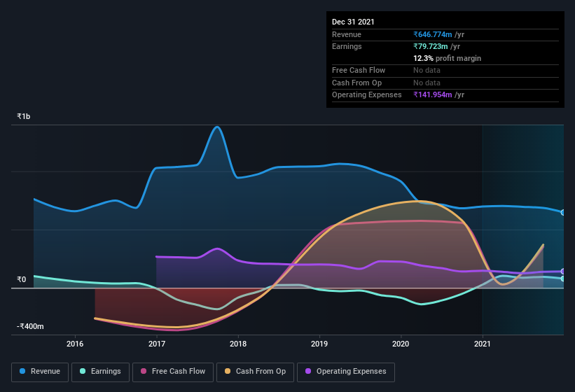Select the Earnings endpoint marker on chart
Screen dimensions: 575x392
tap(562, 279)
